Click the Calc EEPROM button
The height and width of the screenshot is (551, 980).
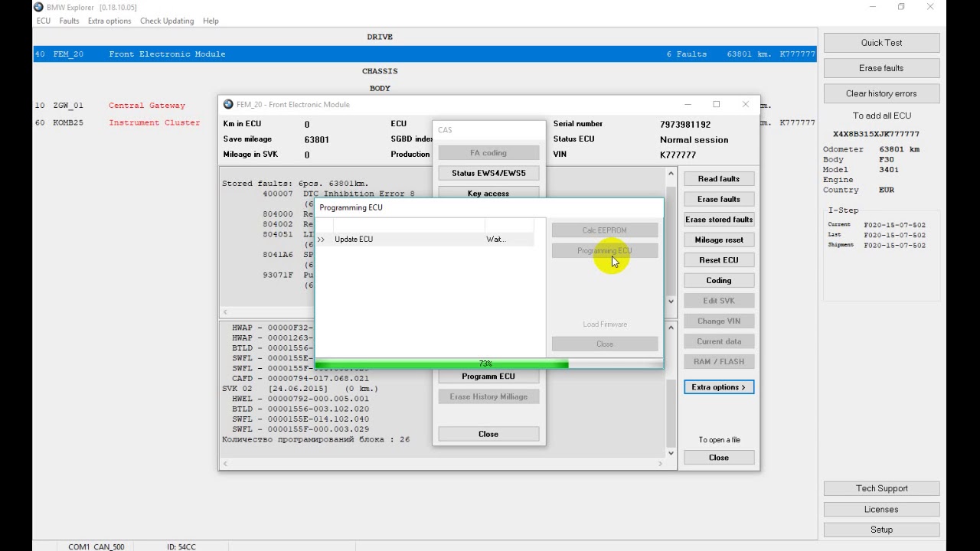coord(605,230)
